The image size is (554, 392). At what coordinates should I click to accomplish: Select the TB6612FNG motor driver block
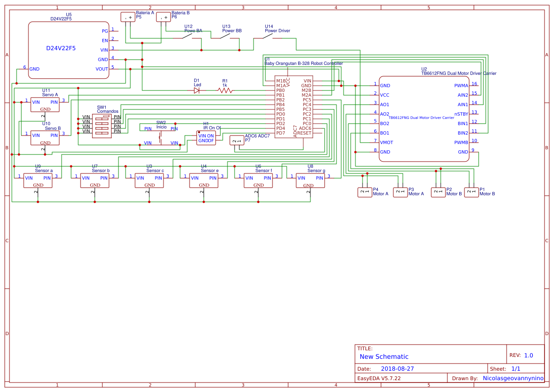click(424, 119)
